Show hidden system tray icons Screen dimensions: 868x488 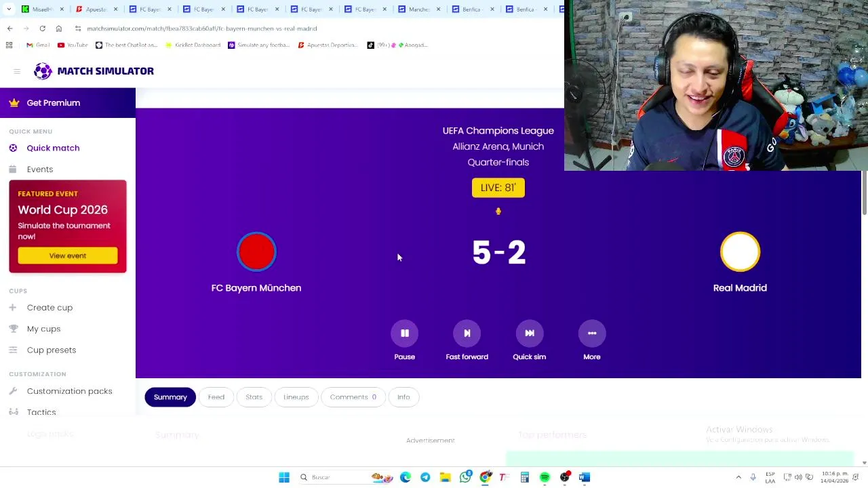(738, 477)
